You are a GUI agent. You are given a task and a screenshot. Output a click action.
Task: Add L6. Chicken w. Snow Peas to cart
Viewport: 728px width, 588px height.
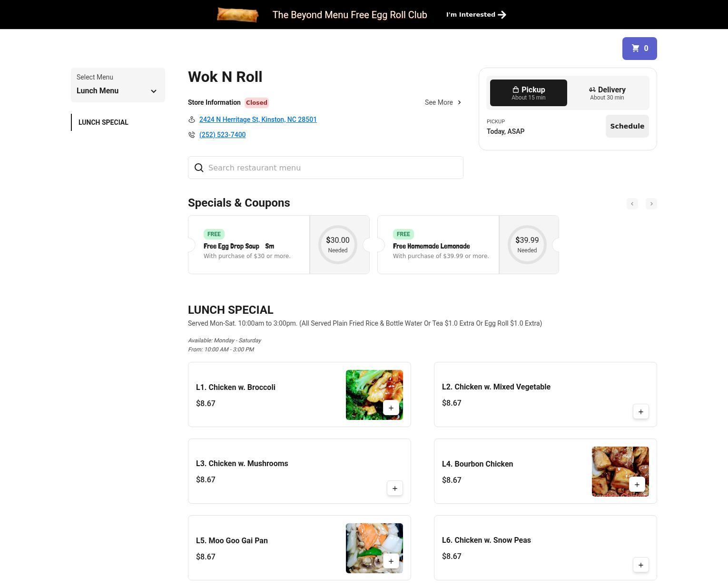641,565
